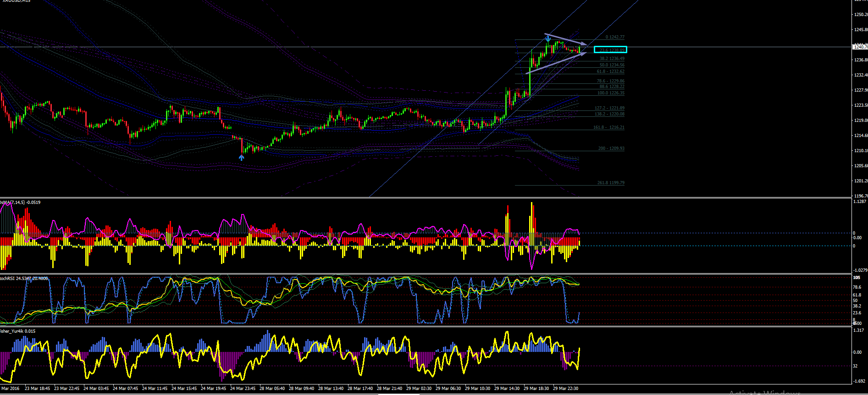Click the 1219.00 price axis label

click(860, 121)
